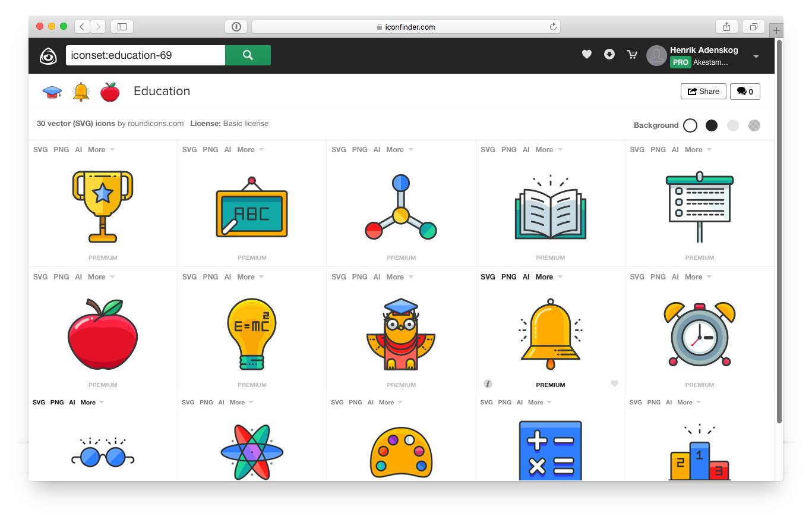Reload the page in Safari

pos(553,27)
